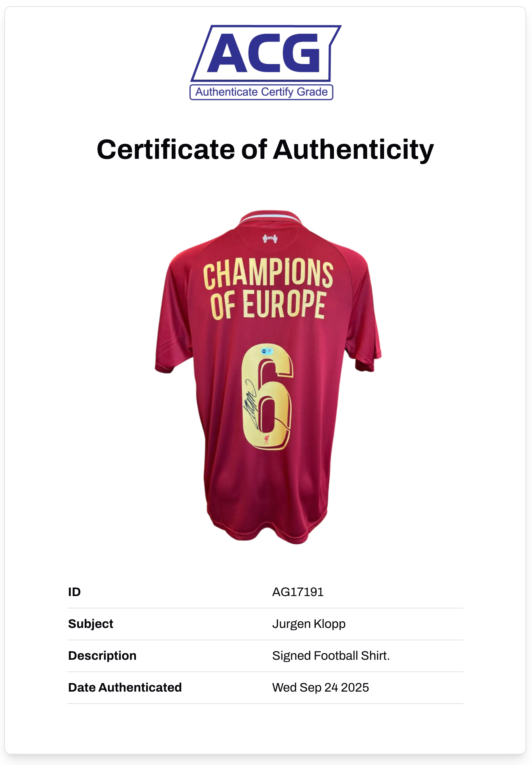Click the bottom hem of the red shirt
The image size is (532, 765).
click(268, 534)
